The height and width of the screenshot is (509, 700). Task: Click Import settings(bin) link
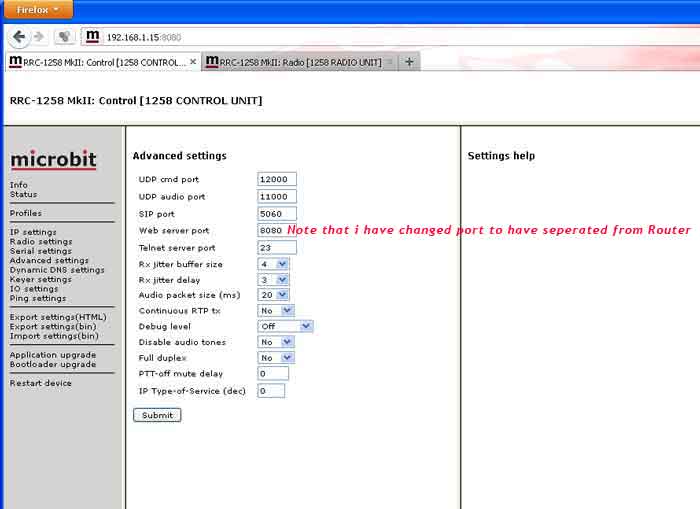pos(54,336)
